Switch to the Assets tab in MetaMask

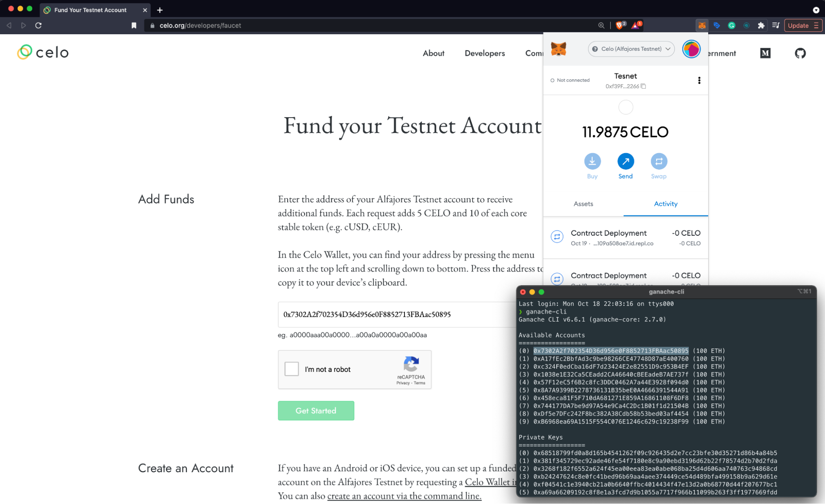(x=583, y=203)
